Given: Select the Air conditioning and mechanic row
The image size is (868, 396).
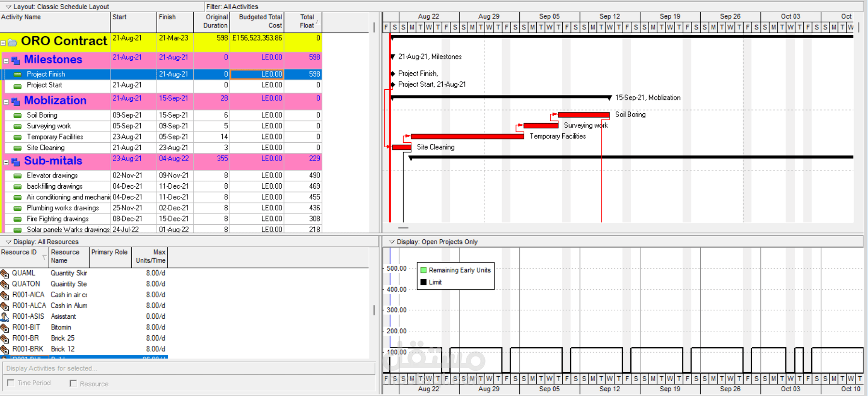Looking at the screenshot, I should click(x=161, y=197).
